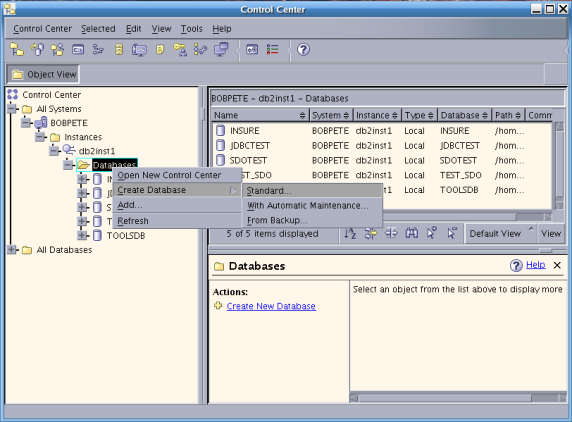The image size is (572, 422).
Task: Click the Create New Database link
Action: 271,306
